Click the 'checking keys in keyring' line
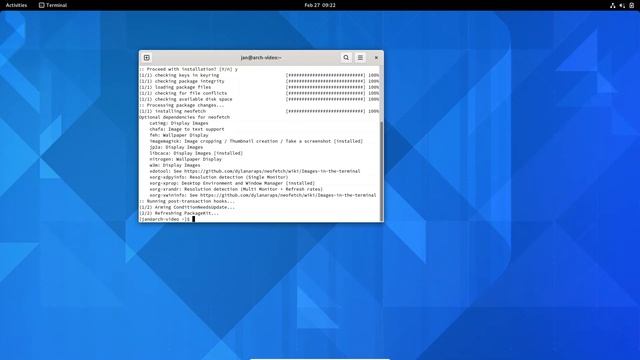The width and height of the screenshot is (640, 360). coord(259,75)
